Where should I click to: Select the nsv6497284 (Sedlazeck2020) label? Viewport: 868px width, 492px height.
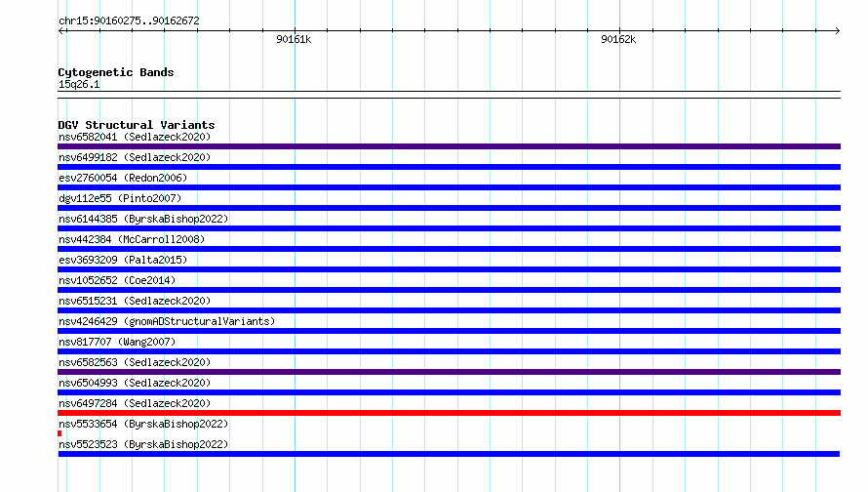[x=135, y=403]
